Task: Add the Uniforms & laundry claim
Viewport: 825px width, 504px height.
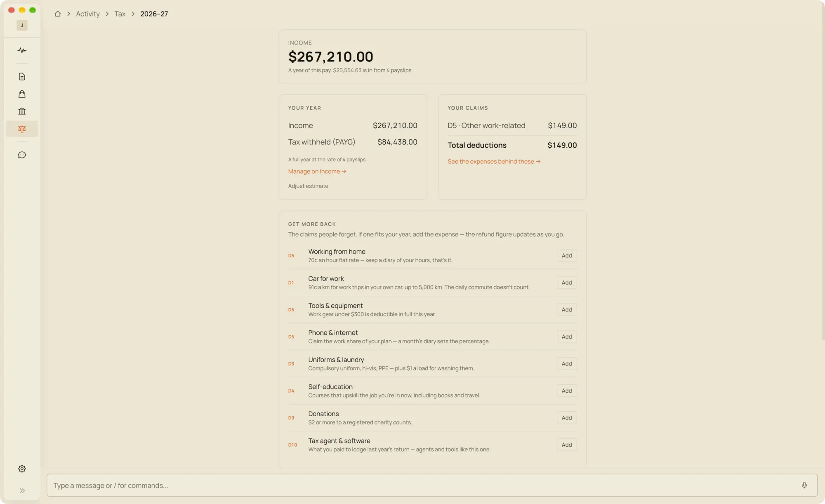Action: pyautogui.click(x=567, y=363)
